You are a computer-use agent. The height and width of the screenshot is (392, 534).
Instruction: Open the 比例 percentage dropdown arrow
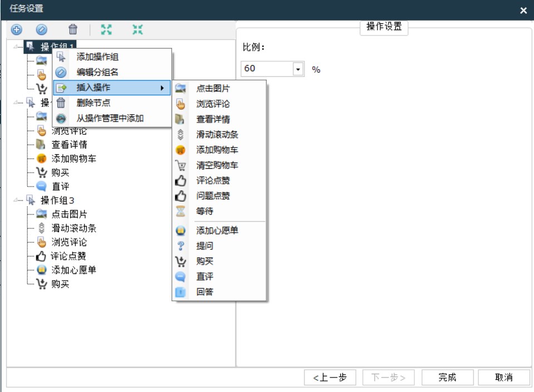tap(298, 69)
